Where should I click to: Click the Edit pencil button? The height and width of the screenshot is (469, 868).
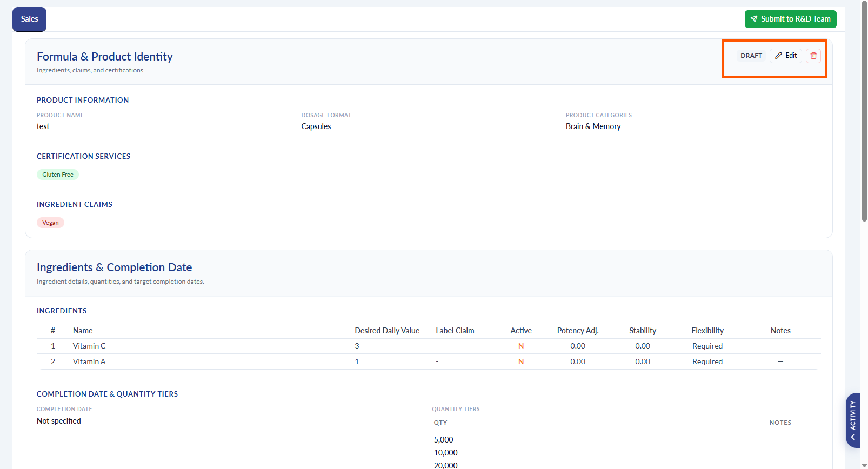pos(786,56)
